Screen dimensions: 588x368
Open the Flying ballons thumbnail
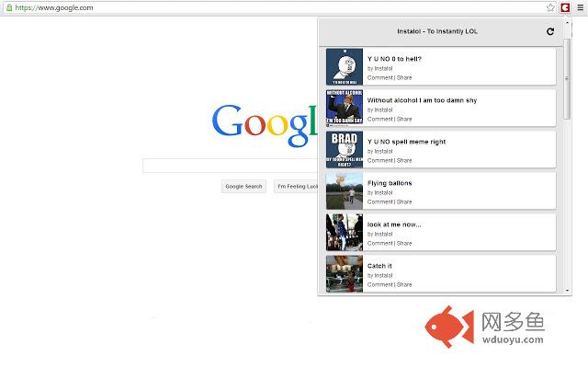(345, 190)
